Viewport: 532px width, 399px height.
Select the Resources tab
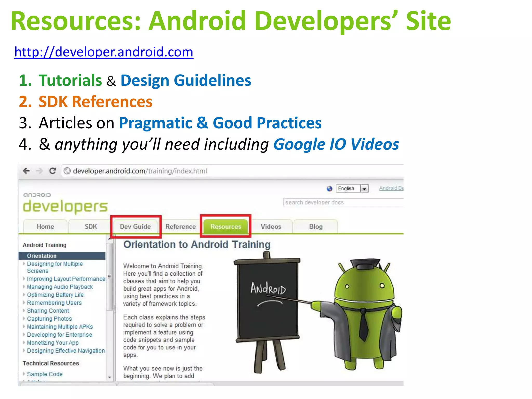click(x=226, y=227)
